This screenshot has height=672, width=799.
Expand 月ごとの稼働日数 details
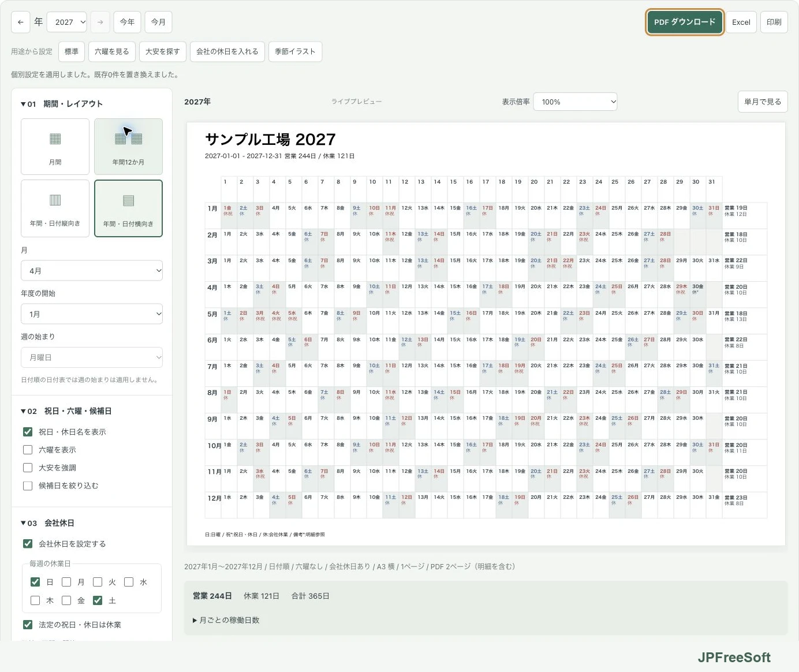click(226, 620)
